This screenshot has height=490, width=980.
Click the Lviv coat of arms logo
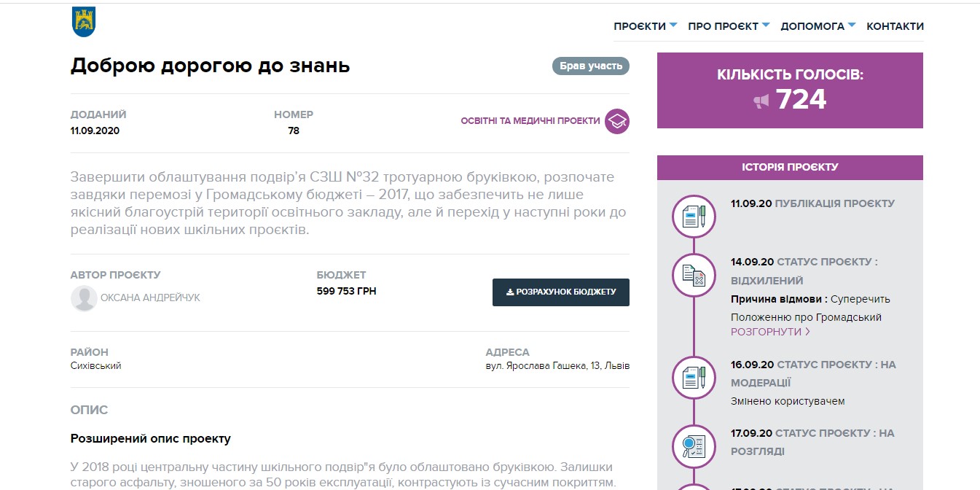[84, 22]
